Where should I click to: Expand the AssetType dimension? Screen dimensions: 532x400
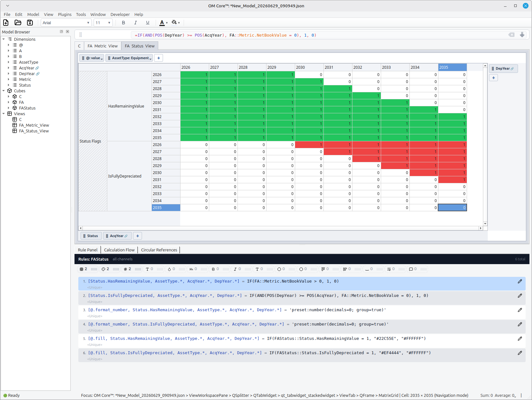coord(9,62)
